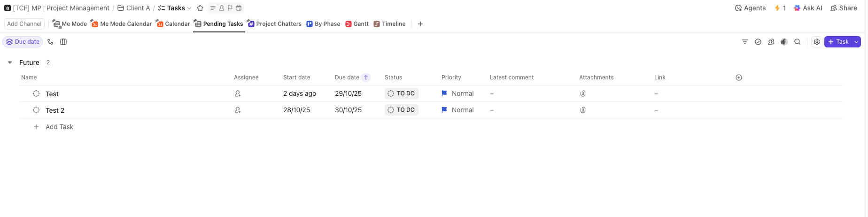Image resolution: width=868 pixels, height=217 pixels.
Task: Open the columns customize icon
Action: [63, 42]
